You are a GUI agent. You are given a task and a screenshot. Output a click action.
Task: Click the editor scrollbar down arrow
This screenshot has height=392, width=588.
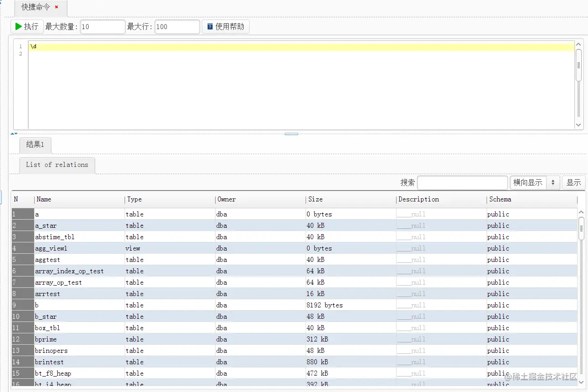(x=578, y=125)
